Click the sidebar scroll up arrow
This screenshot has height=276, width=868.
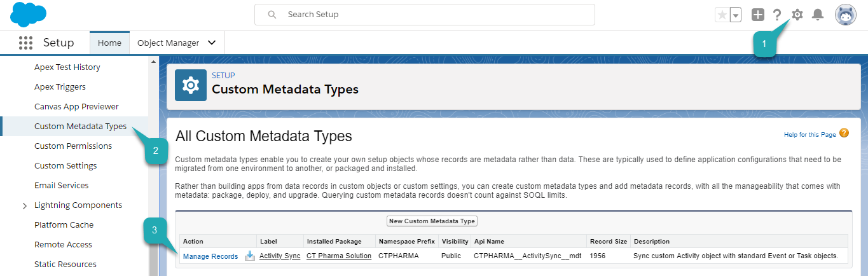[153, 62]
